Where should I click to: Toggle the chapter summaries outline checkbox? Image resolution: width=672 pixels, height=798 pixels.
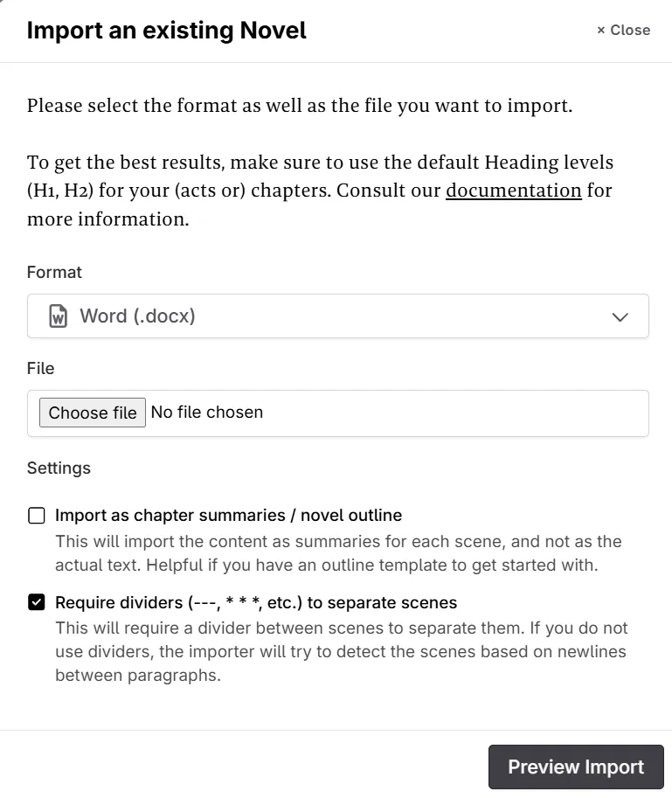click(x=36, y=516)
